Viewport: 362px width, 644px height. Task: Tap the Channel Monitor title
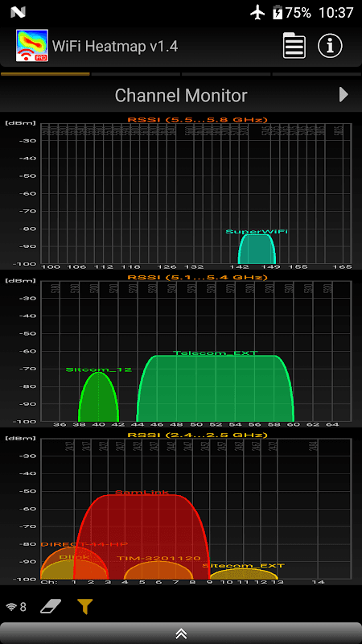[x=180, y=95]
